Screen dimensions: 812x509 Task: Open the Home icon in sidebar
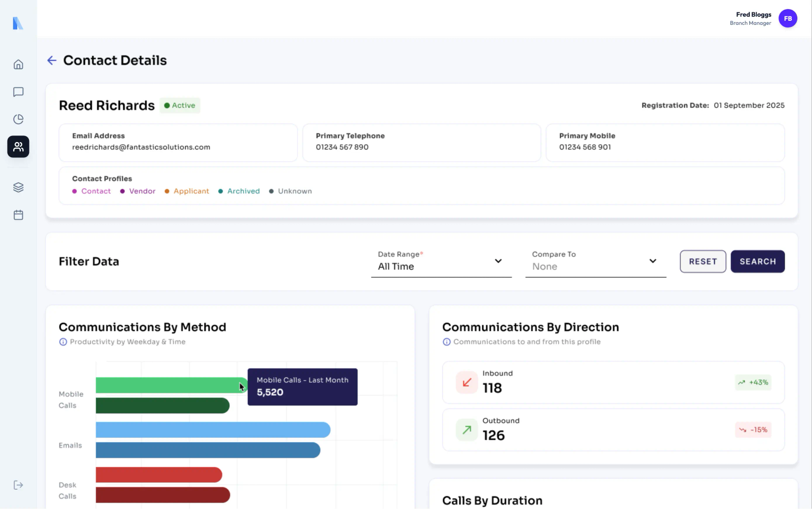point(18,64)
